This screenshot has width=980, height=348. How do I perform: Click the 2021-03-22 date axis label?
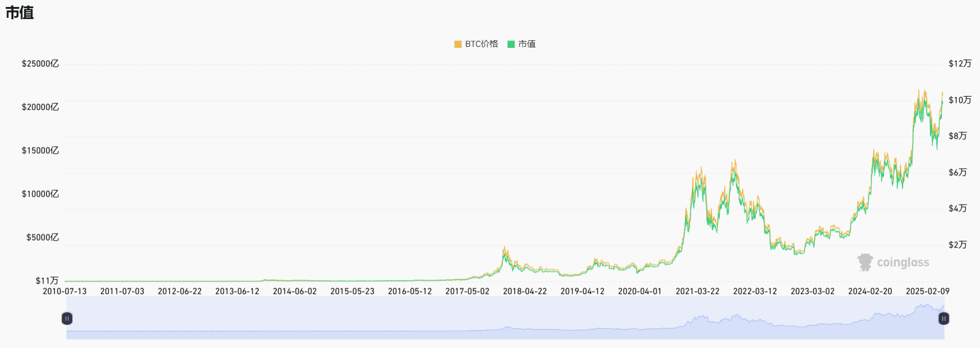(698, 291)
